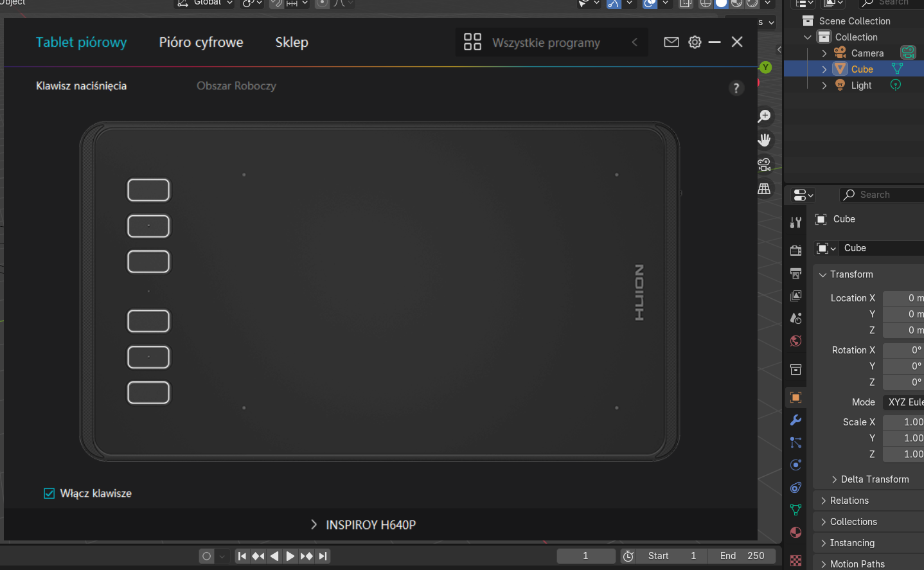Switch to Pióro cyfrowe tab

201,42
